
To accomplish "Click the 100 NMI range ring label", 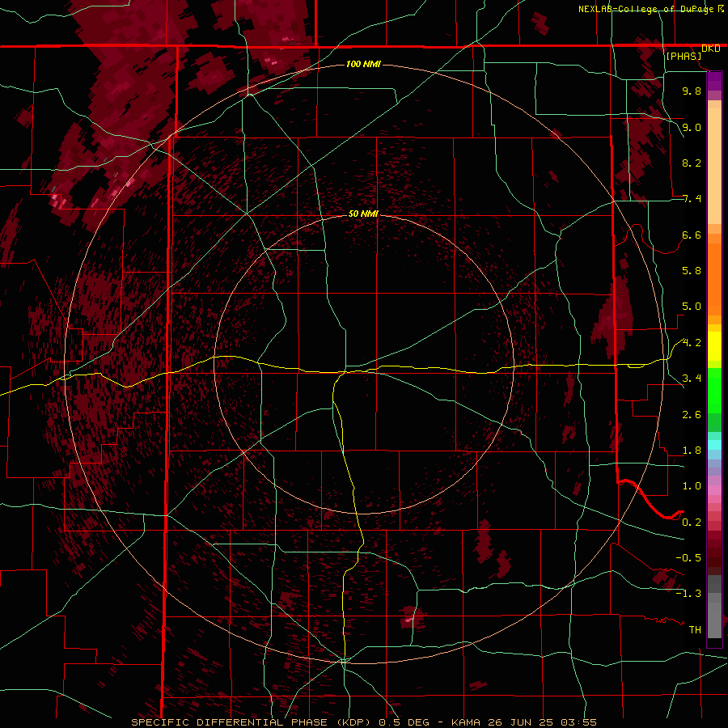I will coord(363,64).
